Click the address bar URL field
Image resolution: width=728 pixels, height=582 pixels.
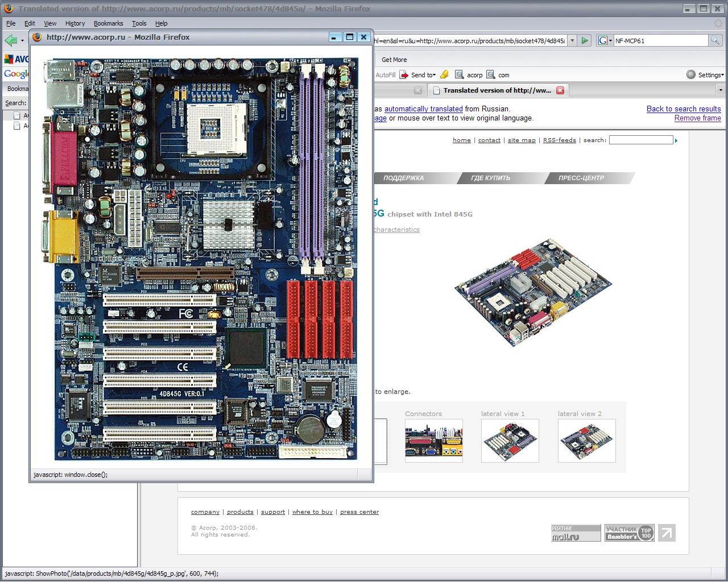tap(469, 41)
